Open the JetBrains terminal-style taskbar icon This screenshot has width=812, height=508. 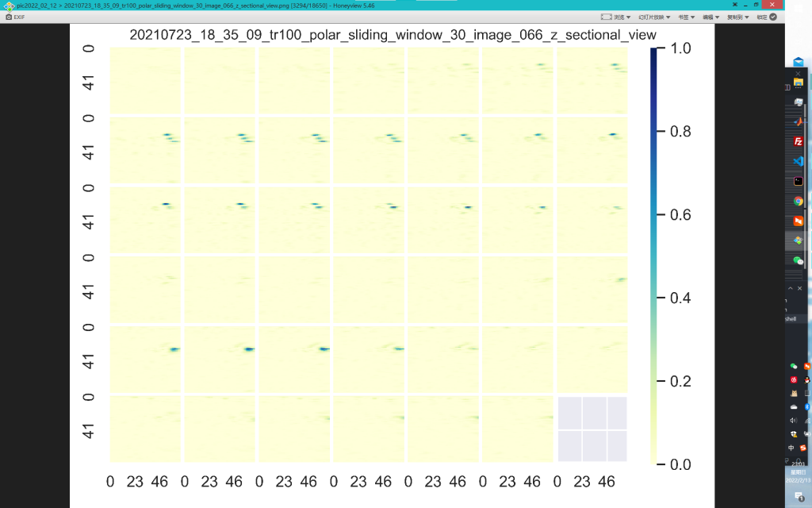[x=799, y=181]
